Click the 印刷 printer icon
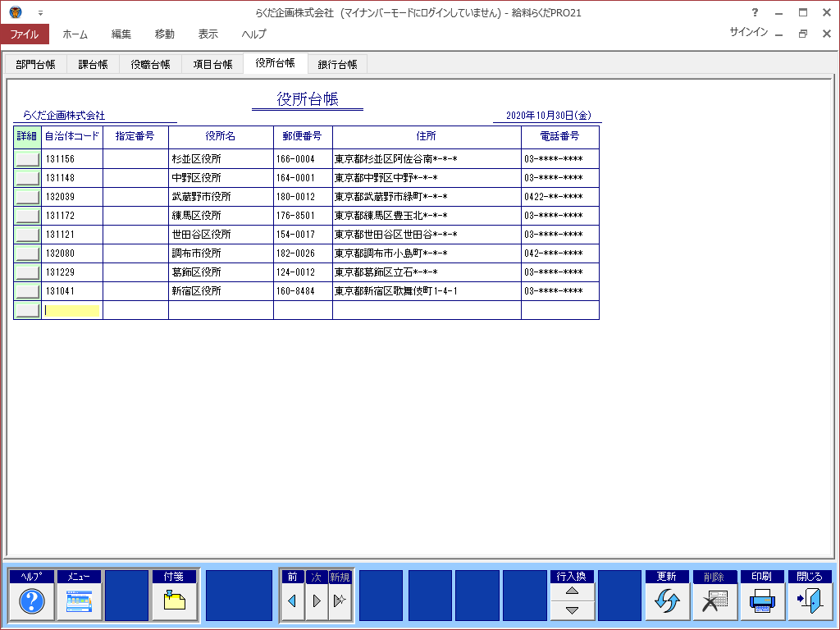Viewport: 840px width, 630px height. pos(762,601)
